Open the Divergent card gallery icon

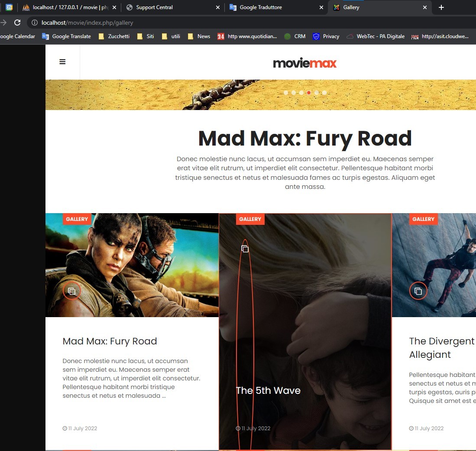[418, 291]
